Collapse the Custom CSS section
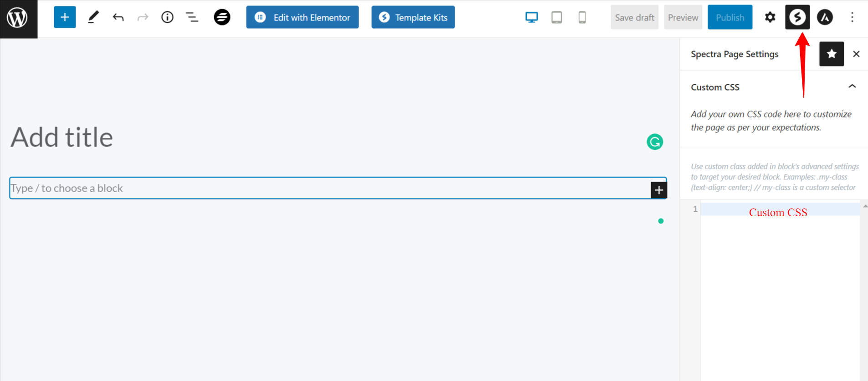Viewport: 868px width, 381px height. (x=852, y=86)
